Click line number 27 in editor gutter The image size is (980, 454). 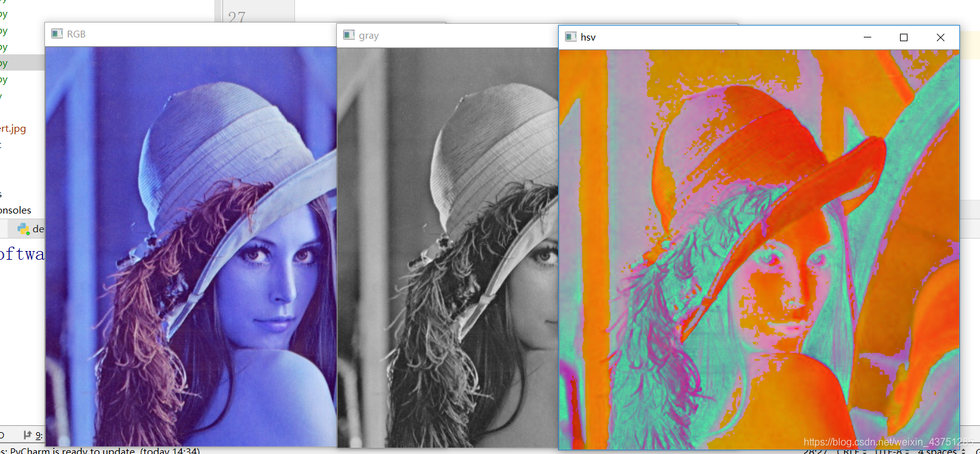pos(237,17)
